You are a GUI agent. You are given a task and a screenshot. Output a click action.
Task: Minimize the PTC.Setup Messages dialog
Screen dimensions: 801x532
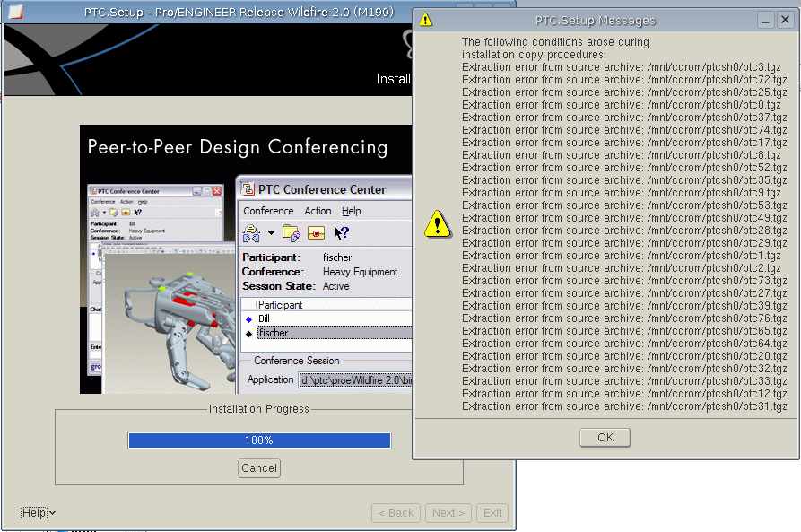(765, 21)
